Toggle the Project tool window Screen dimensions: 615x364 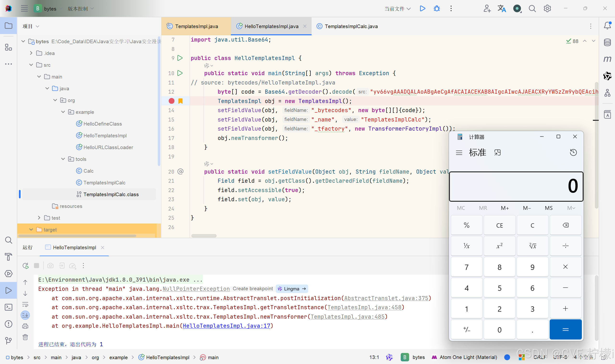pos(8,25)
